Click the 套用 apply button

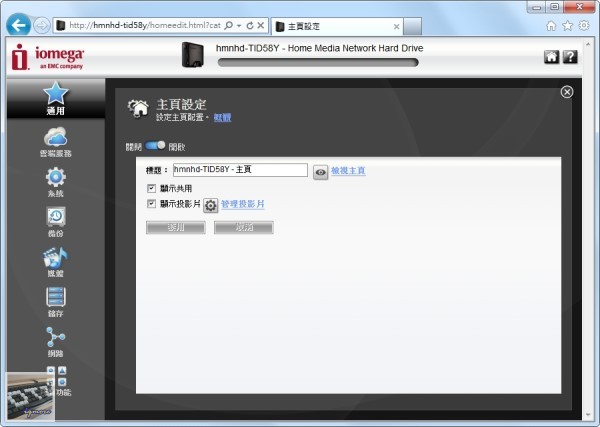176,227
